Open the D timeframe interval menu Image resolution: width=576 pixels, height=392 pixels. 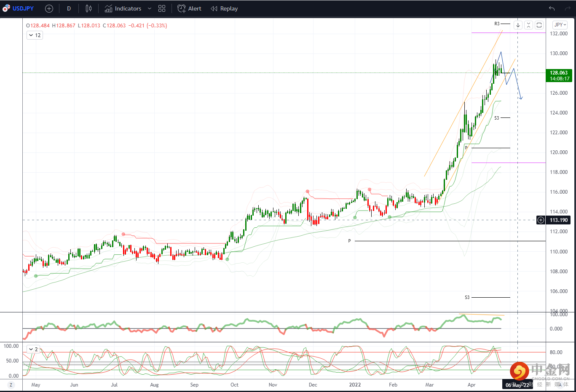(x=69, y=8)
